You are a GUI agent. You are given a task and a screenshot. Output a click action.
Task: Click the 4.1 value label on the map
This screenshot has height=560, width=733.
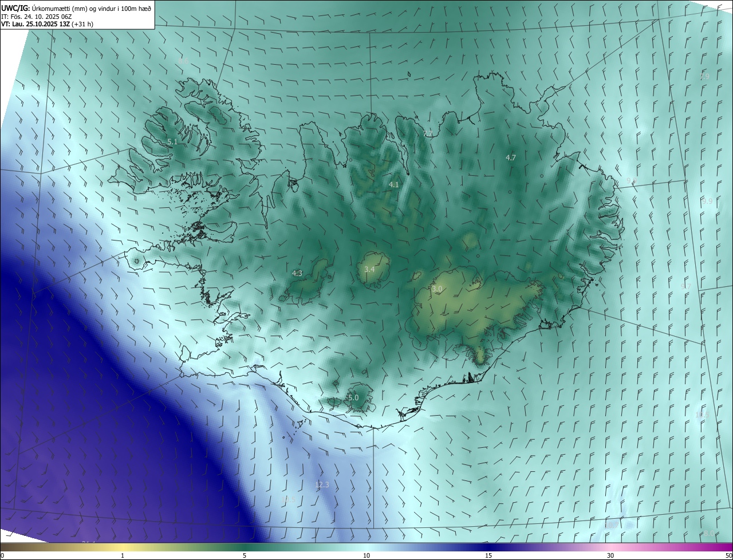[x=394, y=184]
